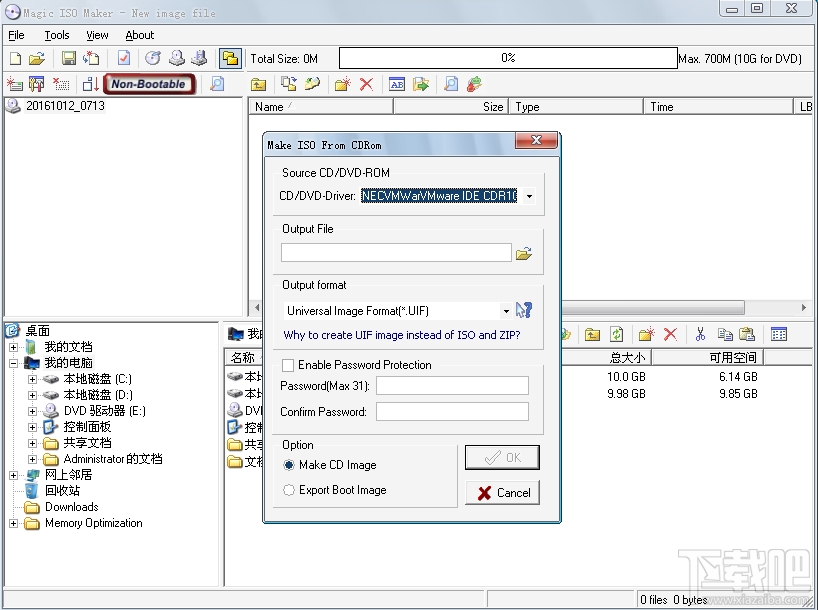This screenshot has width=818, height=610.
Task: Click the Save As icon beside the floppy disk
Action: [x=91, y=58]
